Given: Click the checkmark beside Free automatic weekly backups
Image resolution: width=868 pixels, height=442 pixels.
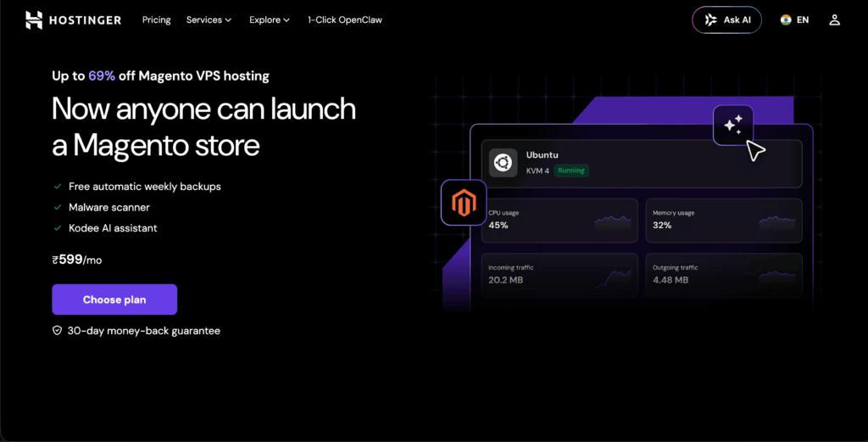Looking at the screenshot, I should [58, 187].
